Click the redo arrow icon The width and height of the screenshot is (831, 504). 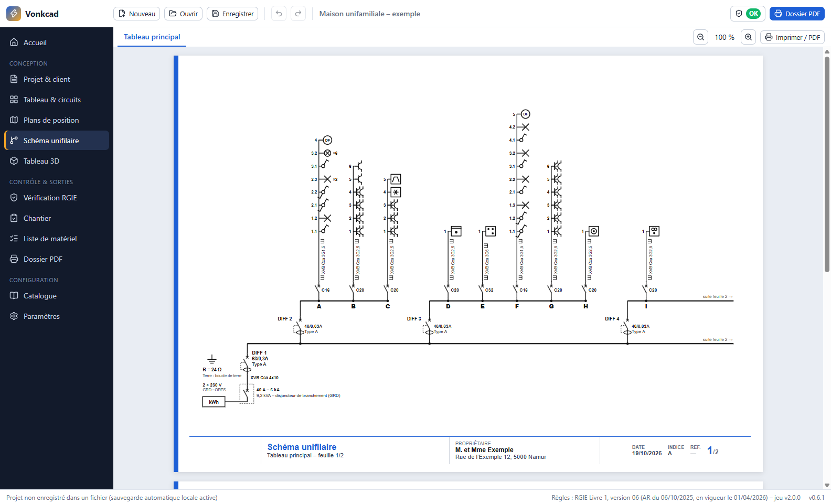(x=299, y=14)
